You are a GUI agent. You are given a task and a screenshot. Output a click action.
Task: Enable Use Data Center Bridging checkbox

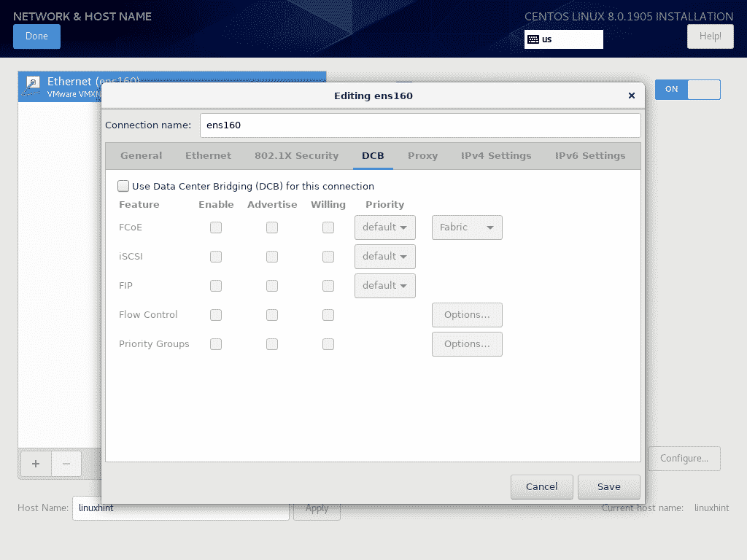[123, 186]
